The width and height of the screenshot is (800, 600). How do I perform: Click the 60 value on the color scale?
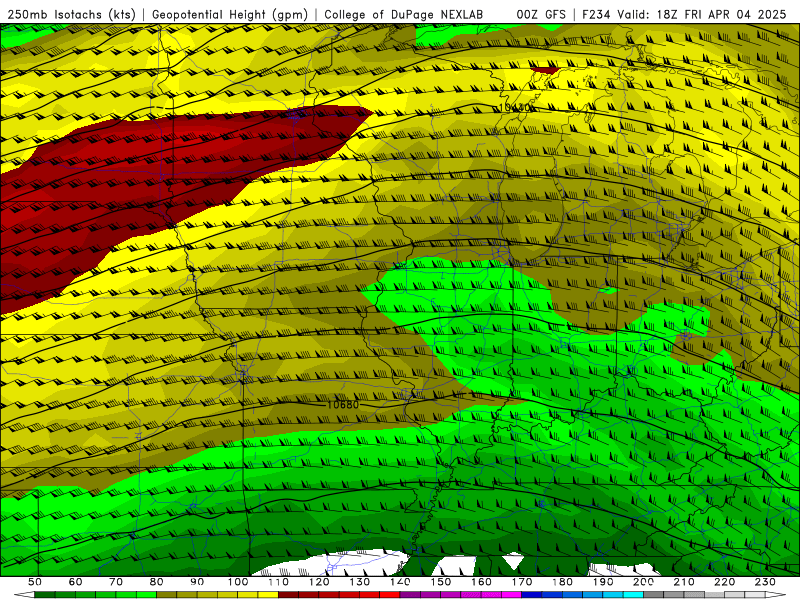click(x=75, y=582)
